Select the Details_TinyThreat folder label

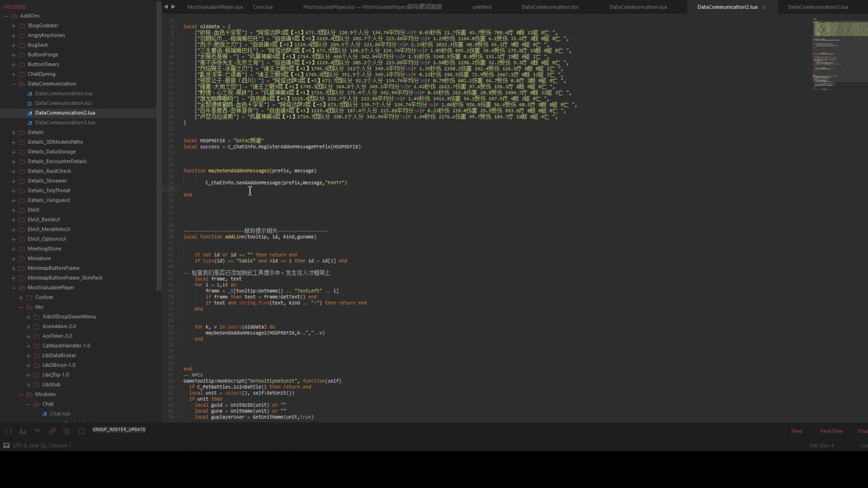pyautogui.click(x=49, y=191)
